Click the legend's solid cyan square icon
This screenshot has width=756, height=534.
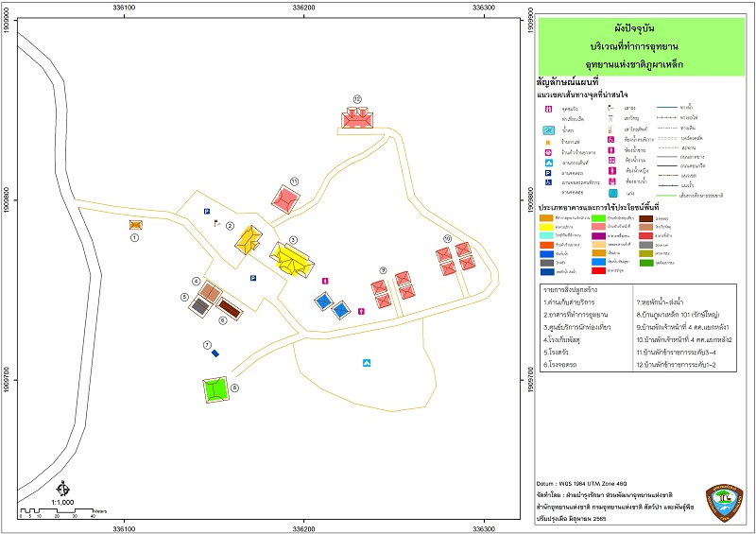point(612,193)
